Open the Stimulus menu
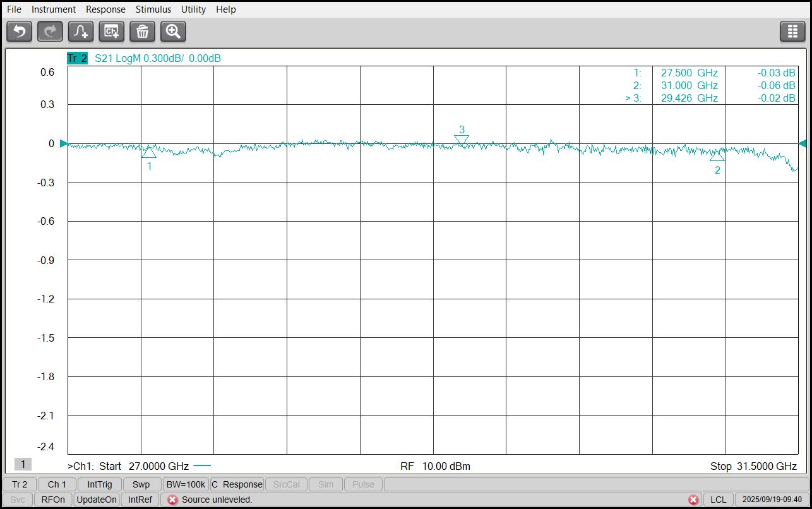812x509 pixels. coord(153,9)
